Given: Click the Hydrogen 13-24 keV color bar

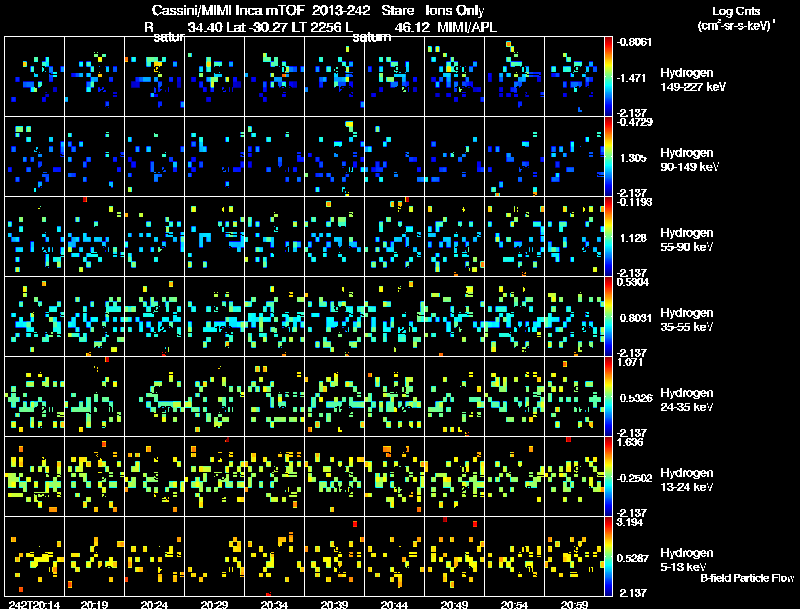Looking at the screenshot, I should (608, 476).
